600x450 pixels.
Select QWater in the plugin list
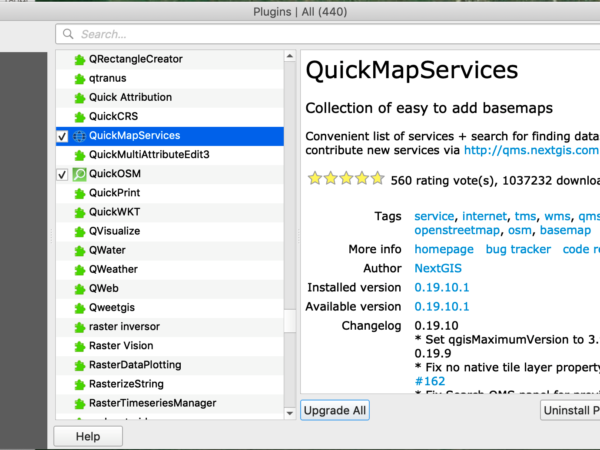pyautogui.click(x=170, y=251)
